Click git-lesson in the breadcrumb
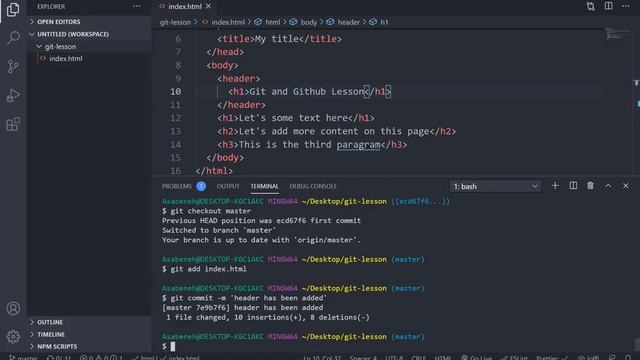Screen dimensions: 640x360 tap(175, 22)
